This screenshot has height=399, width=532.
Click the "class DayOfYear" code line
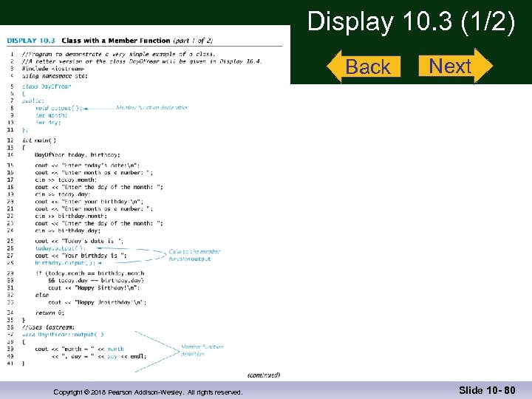point(47,86)
